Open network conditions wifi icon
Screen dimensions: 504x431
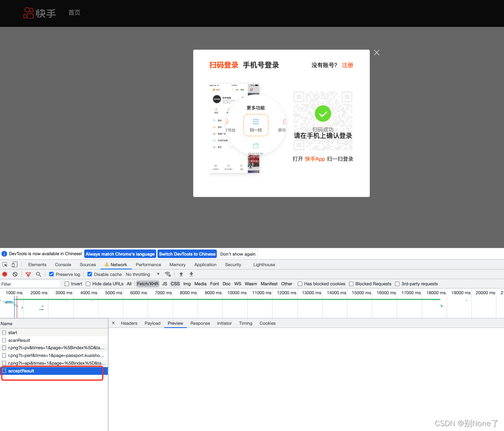168,274
